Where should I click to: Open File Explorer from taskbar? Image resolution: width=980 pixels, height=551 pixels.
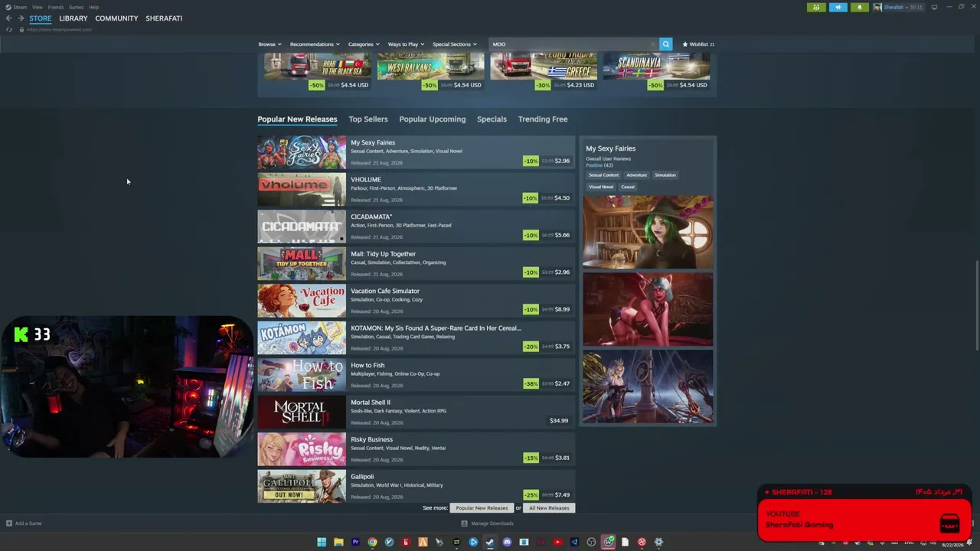(338, 542)
